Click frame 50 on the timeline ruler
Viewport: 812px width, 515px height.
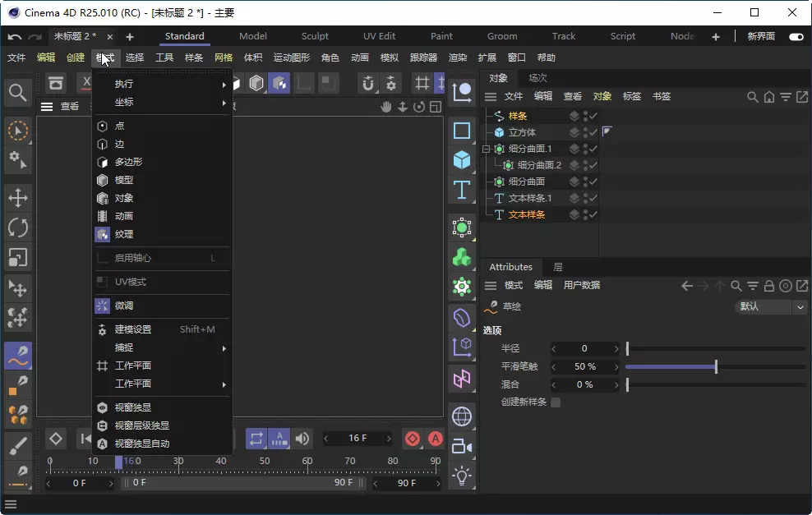coord(264,461)
